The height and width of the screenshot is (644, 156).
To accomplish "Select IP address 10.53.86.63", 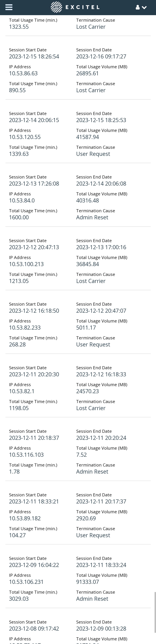I will tap(23, 73).
